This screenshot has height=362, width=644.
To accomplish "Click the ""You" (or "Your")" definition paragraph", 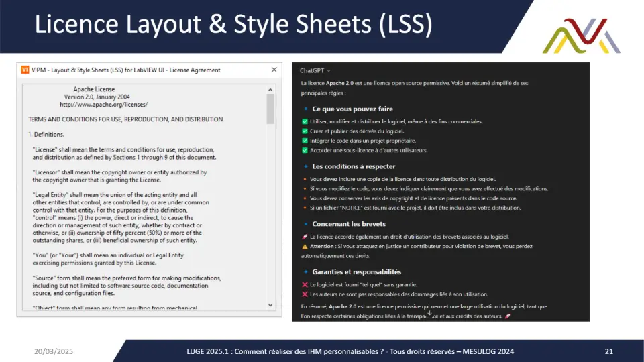I will pyautogui.click(x=108, y=259).
